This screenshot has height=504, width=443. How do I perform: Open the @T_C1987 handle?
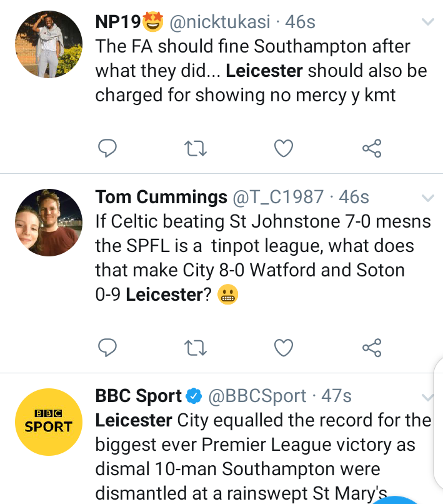(x=279, y=198)
